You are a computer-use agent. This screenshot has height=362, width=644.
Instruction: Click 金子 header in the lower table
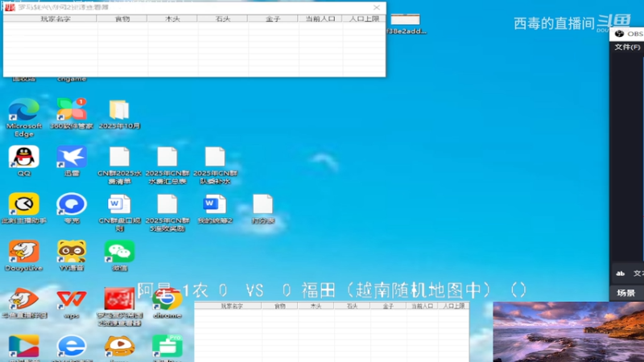click(x=388, y=306)
